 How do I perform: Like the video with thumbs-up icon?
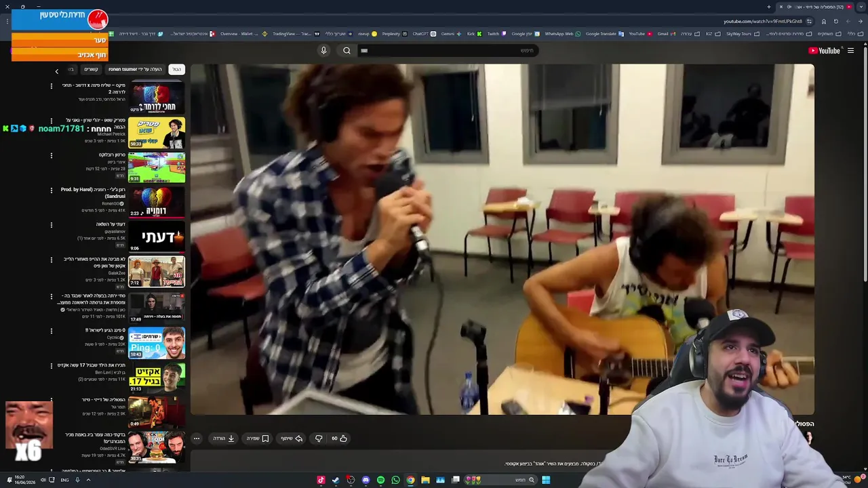pos(339,439)
